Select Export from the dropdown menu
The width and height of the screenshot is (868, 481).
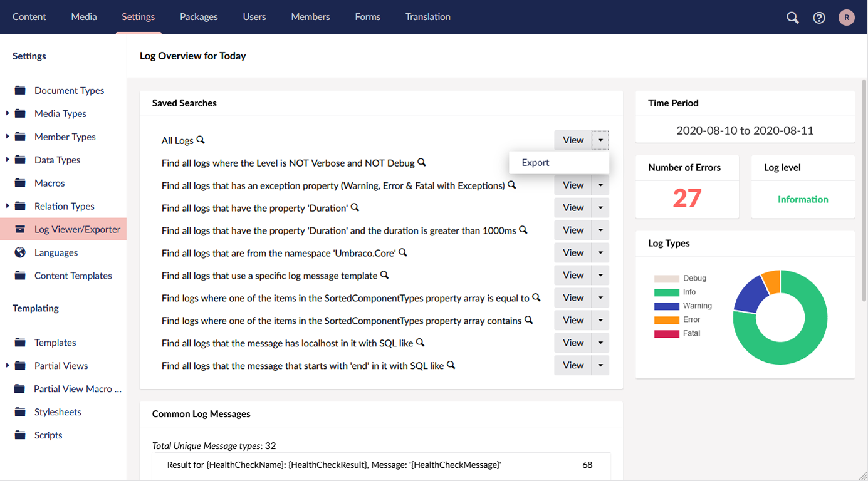[x=559, y=162]
